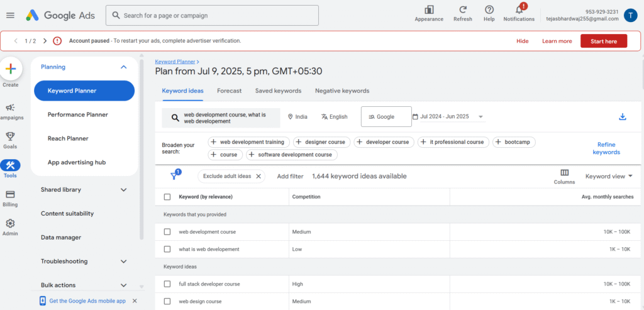Add the software development course suggestion
The image size is (644, 310).
[x=292, y=155]
